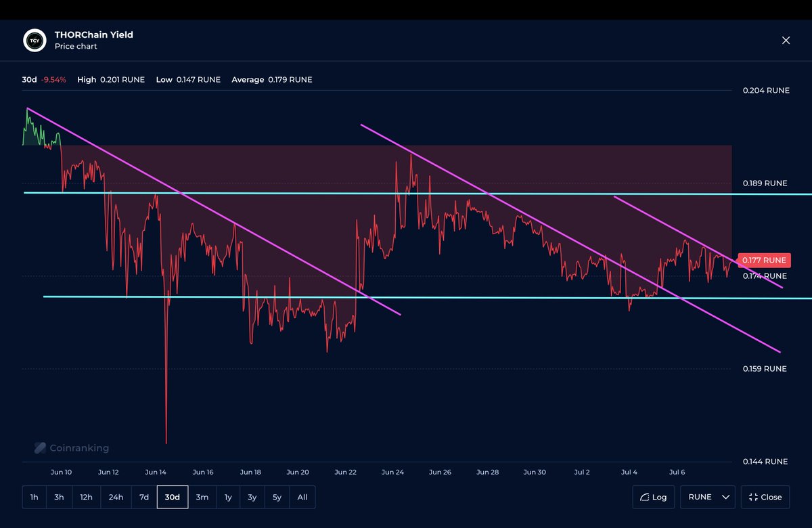Click the THORChain Yield title
The width and height of the screenshot is (812, 528).
[x=94, y=35]
